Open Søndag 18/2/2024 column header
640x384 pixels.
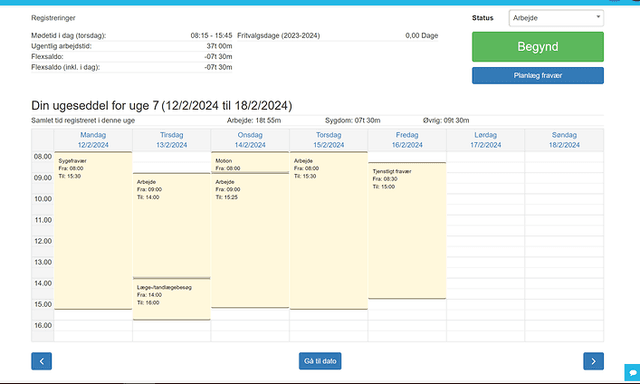(564, 140)
